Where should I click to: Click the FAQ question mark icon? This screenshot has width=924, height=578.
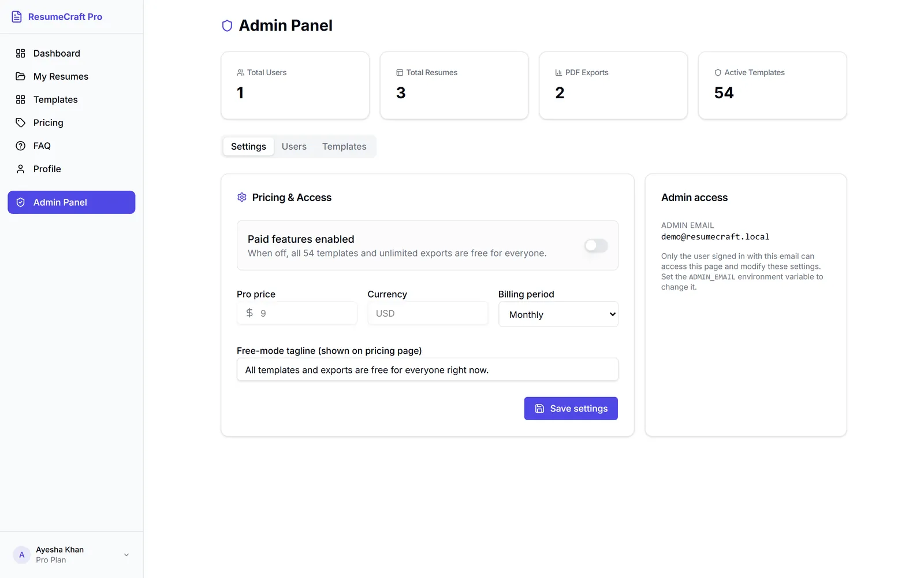coord(21,146)
